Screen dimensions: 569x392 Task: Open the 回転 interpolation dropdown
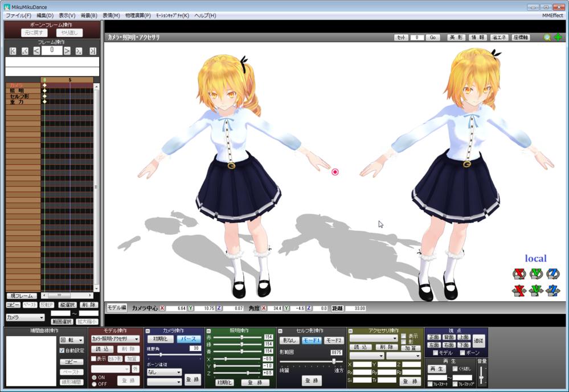click(x=72, y=340)
